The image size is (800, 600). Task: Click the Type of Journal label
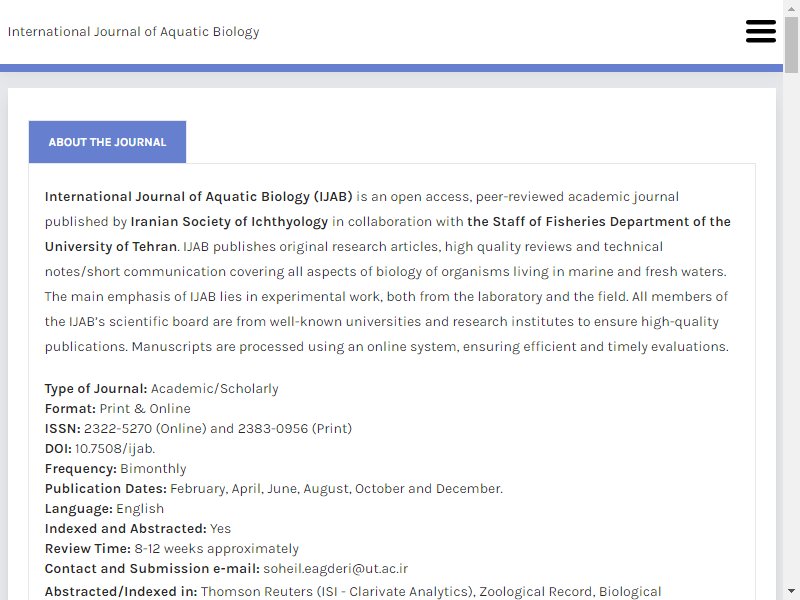(x=96, y=389)
